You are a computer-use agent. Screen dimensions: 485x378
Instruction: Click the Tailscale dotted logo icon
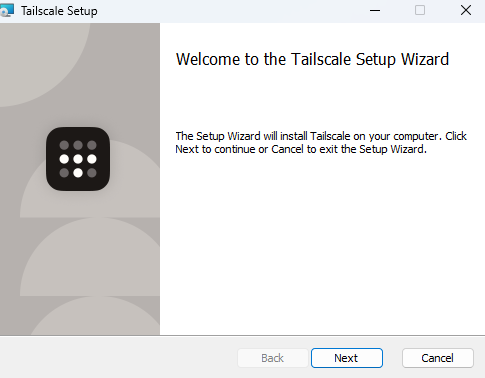click(78, 159)
